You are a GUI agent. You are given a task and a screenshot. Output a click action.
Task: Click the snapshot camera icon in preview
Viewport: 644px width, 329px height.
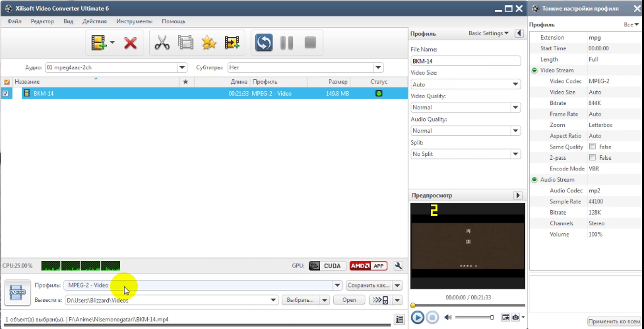516,317
